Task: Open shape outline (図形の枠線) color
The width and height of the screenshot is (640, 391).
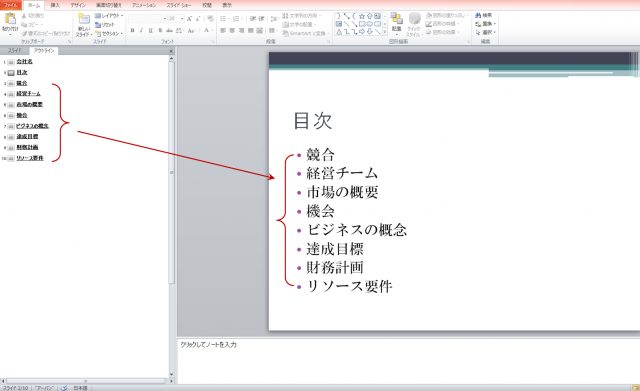Action: click(443, 24)
